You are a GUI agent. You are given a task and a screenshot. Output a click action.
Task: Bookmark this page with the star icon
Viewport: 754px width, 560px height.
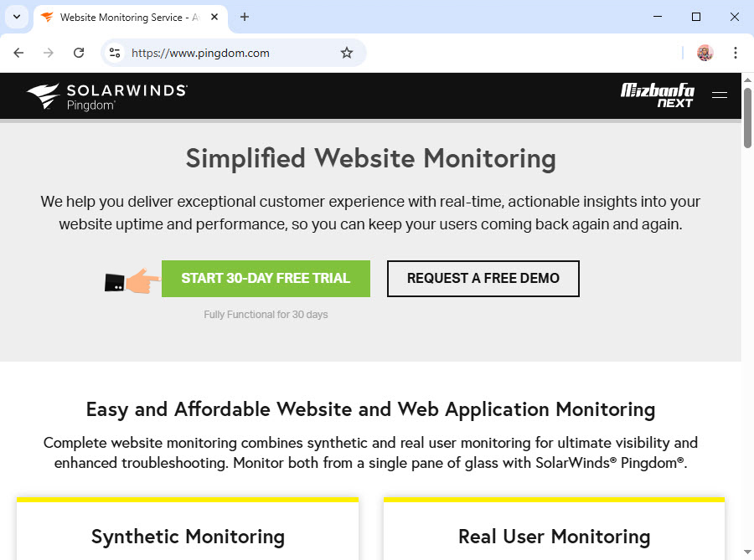click(347, 53)
